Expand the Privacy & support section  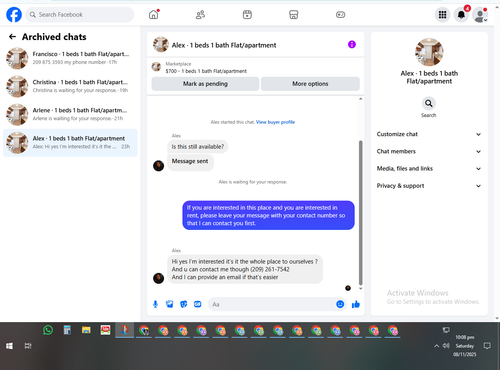coord(429,186)
